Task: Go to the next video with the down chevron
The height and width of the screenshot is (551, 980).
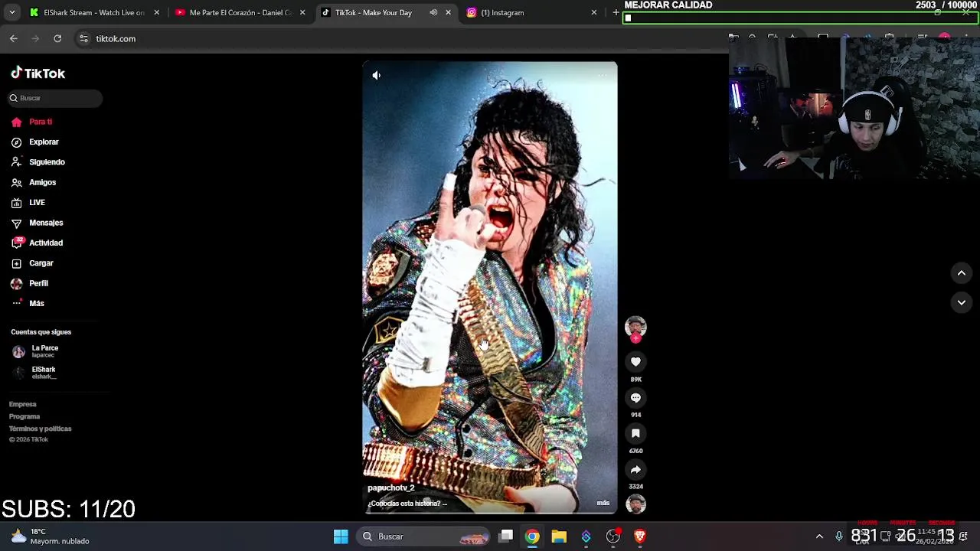Action: (x=962, y=302)
